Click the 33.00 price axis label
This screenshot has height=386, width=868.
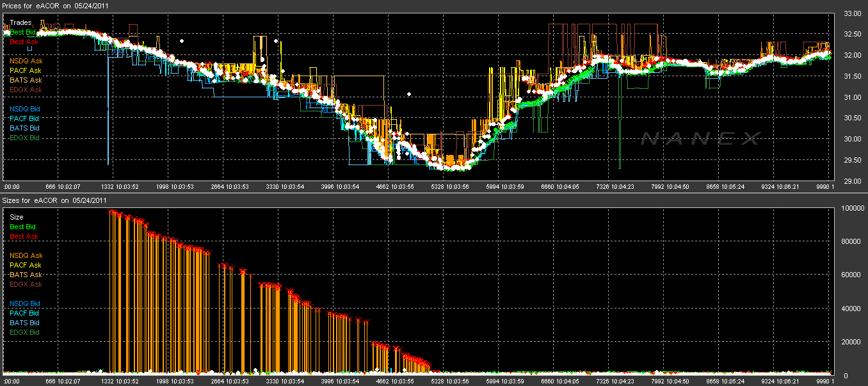(x=852, y=13)
